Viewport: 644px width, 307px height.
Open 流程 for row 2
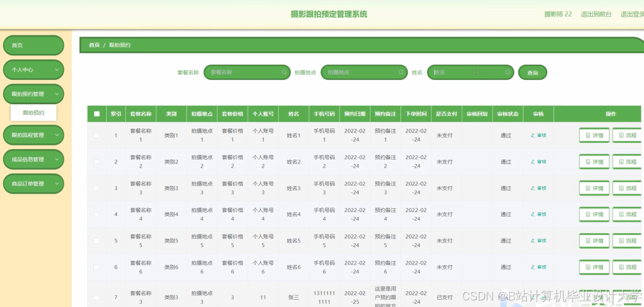(627, 162)
